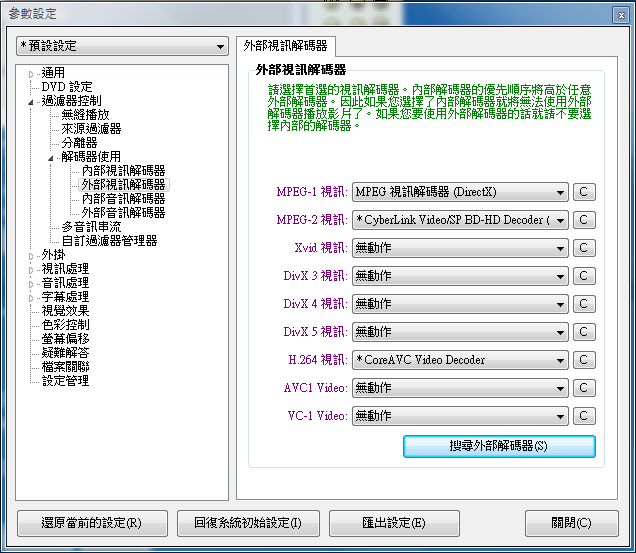636x553 pixels.
Task: Click the 匯出設定(E) button
Action: 391,523
